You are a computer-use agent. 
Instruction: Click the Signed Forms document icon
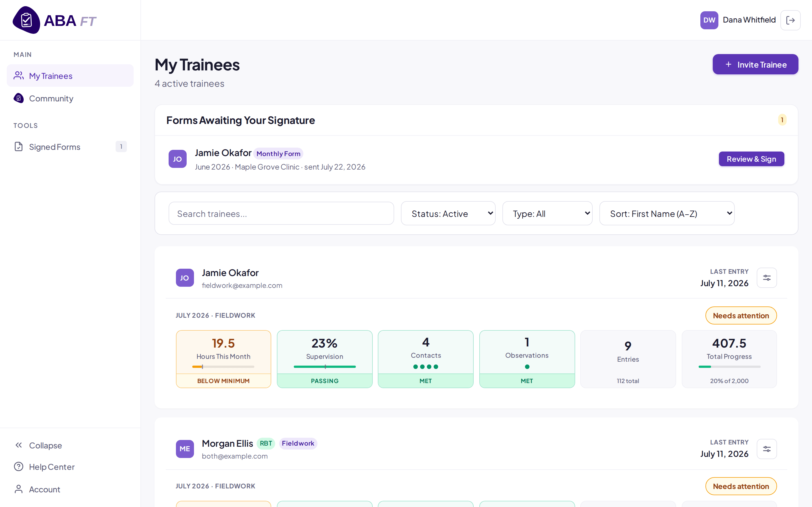(x=19, y=146)
